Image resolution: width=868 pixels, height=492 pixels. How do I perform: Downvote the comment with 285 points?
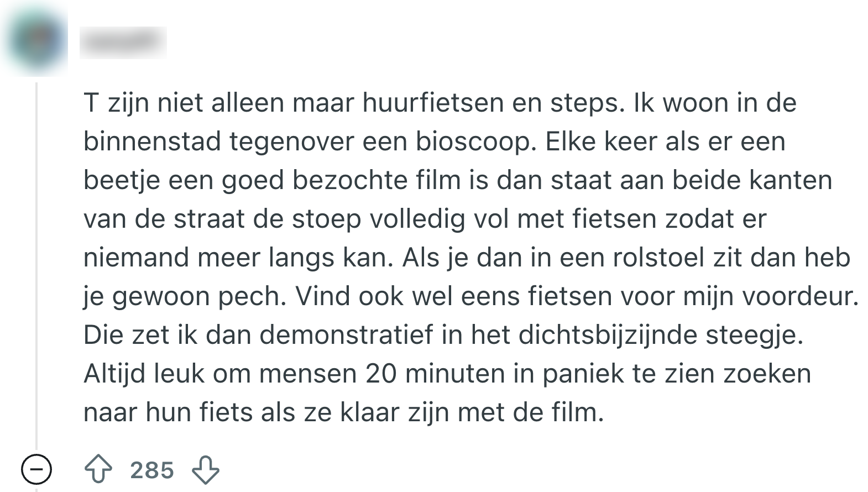pyautogui.click(x=206, y=470)
